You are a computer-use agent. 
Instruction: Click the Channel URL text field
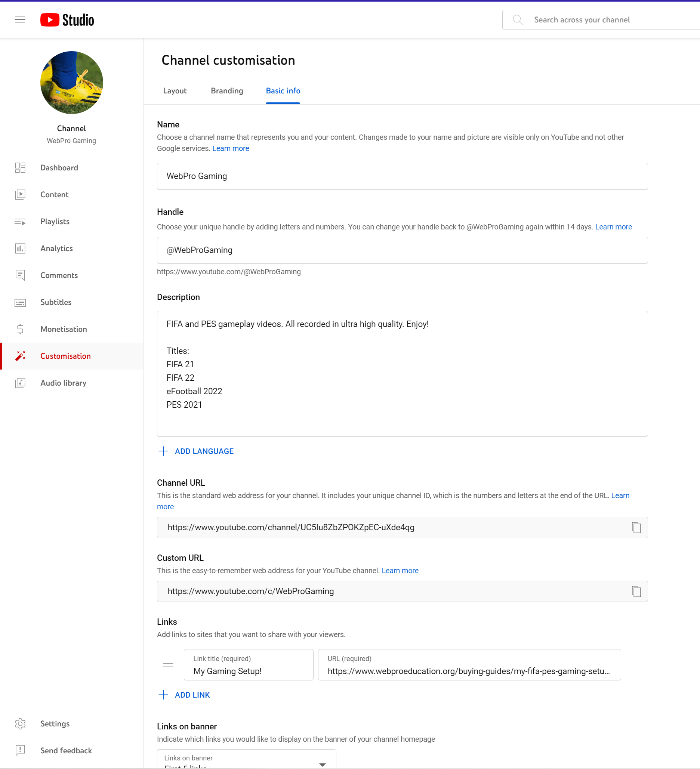(402, 528)
